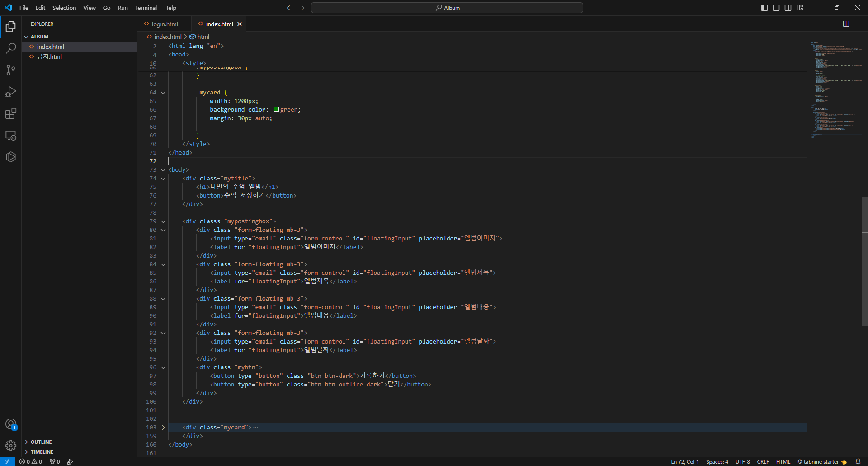Click the ports forwarded indicator in status bar
The height and width of the screenshot is (466, 868).
tap(55, 461)
